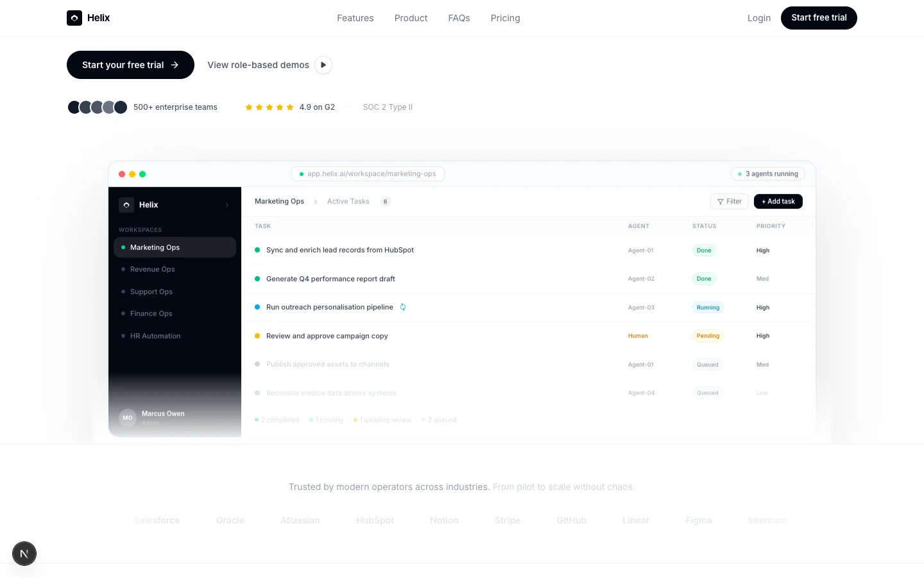Open the Sync and enrich lead records task

[x=340, y=250]
